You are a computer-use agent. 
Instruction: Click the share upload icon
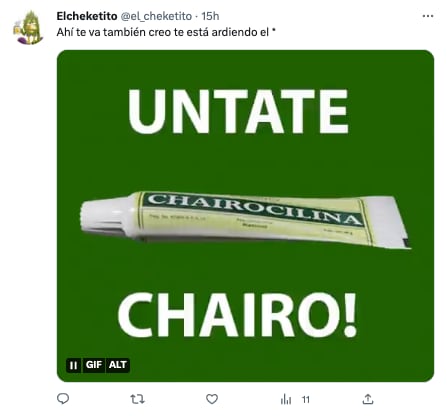(368, 399)
